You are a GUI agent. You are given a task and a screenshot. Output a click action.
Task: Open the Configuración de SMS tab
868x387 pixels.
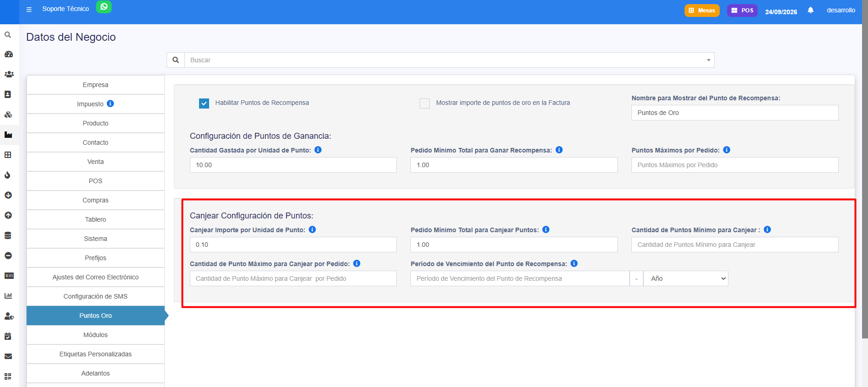tap(95, 296)
